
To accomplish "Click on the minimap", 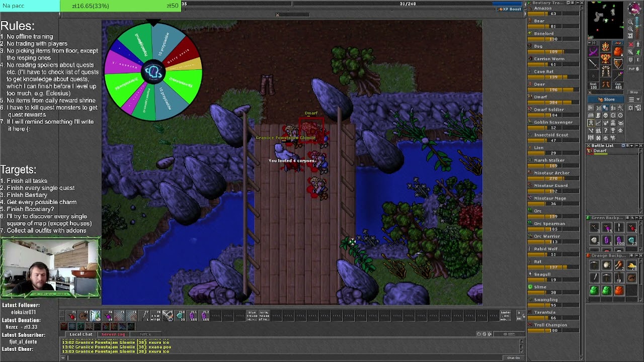I will [606, 20].
